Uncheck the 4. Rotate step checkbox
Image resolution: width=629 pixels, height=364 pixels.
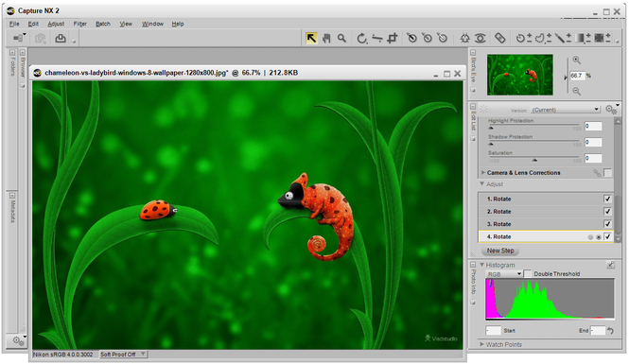(x=607, y=236)
